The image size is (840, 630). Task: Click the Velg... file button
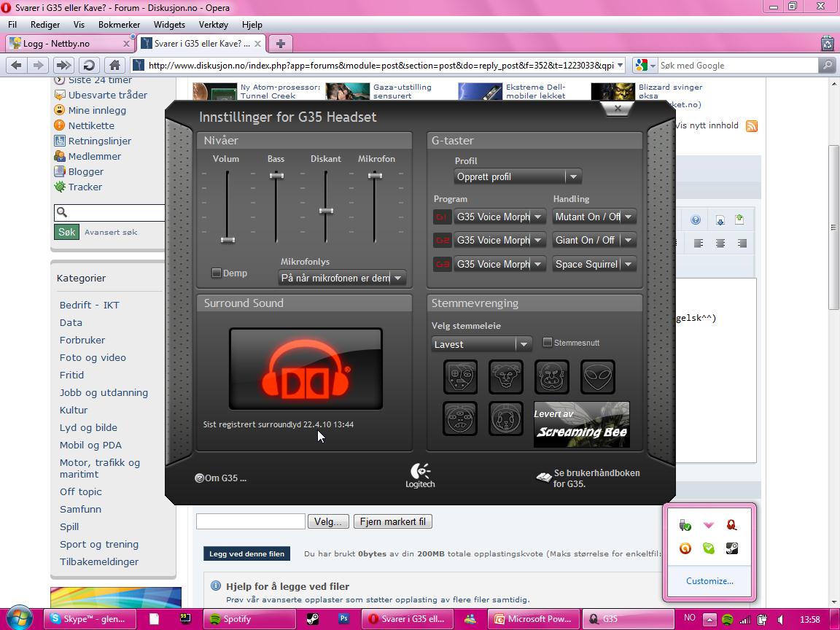tap(328, 521)
